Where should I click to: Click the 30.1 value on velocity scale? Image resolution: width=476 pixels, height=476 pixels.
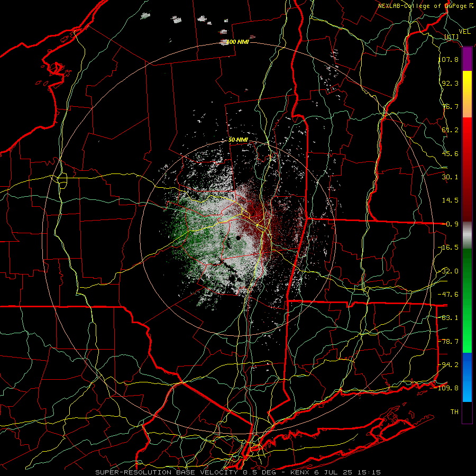[450, 177]
